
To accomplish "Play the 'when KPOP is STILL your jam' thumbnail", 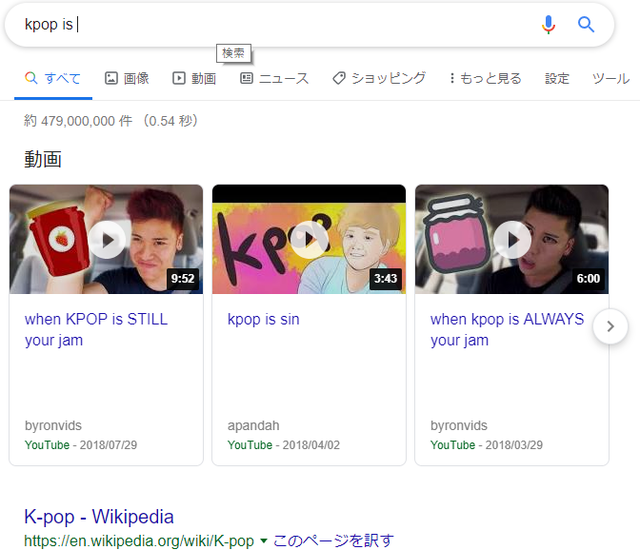I will tap(106, 240).
